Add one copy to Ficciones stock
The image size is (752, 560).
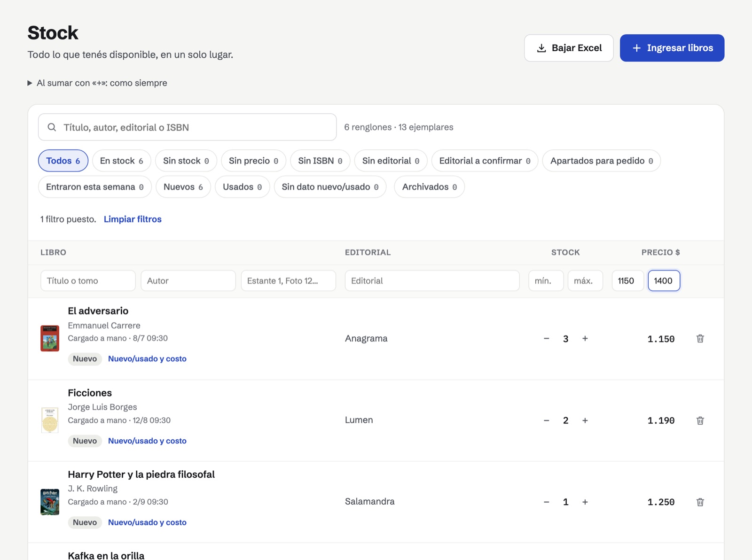coord(585,420)
